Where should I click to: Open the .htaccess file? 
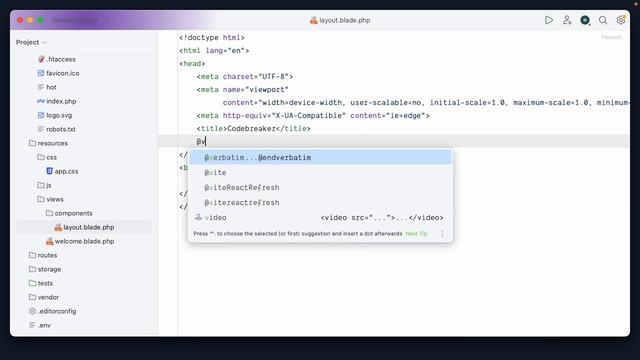click(57, 59)
